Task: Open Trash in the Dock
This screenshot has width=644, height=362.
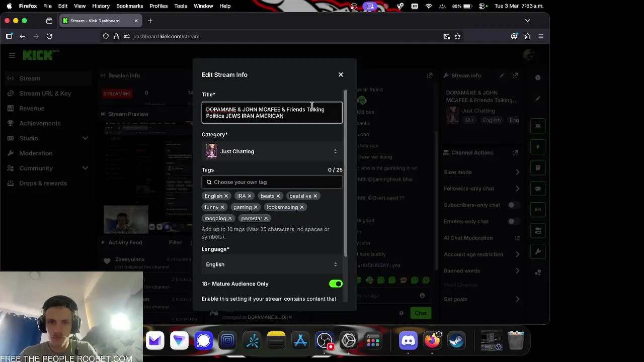Action: point(516,341)
